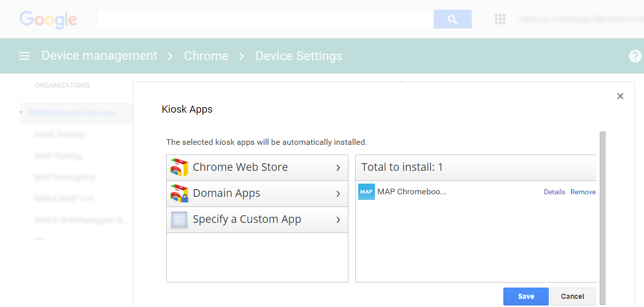Open the account email at top right
Image resolution: width=644 pixels, height=307 pixels.
click(581, 19)
